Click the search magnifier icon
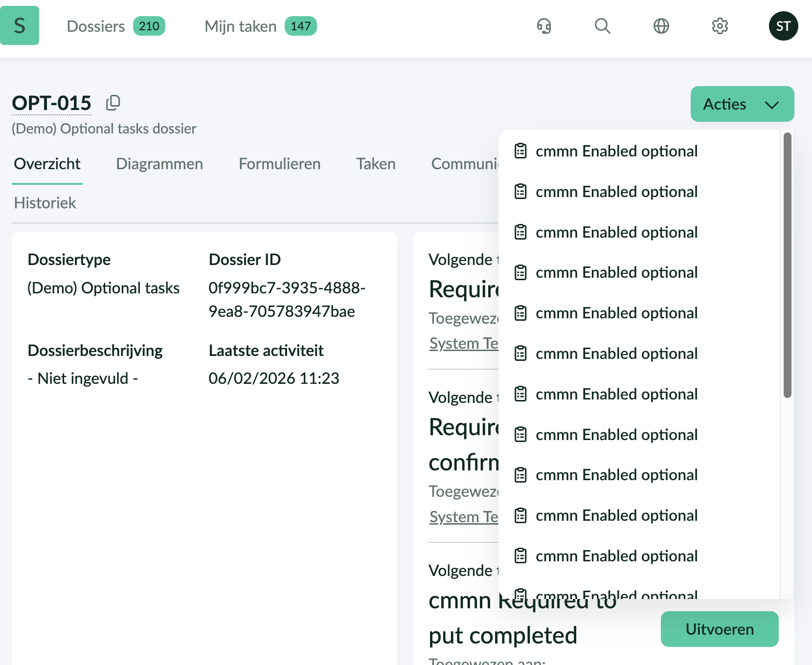The height and width of the screenshot is (665, 812). 602,26
